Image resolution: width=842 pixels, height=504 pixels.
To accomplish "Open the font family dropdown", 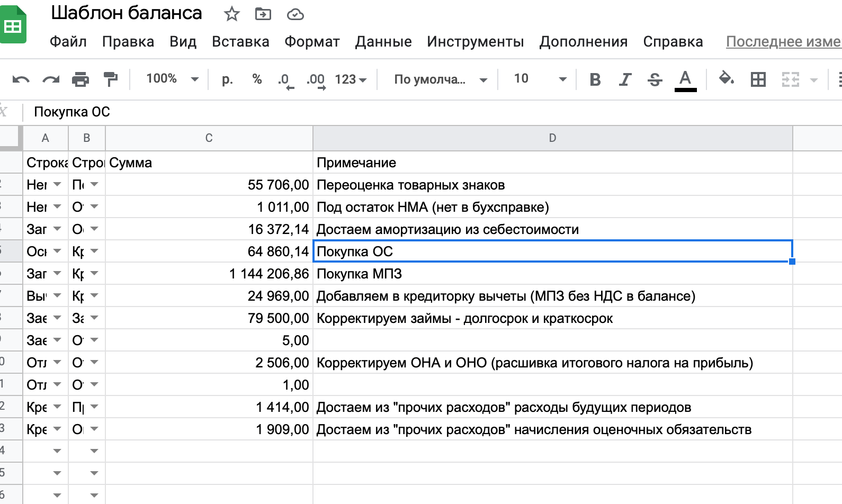I will 441,79.
